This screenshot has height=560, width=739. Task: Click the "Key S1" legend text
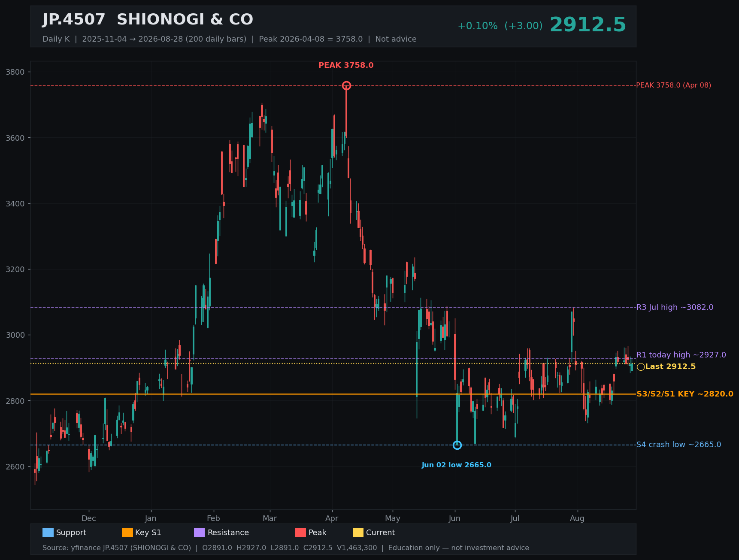148,533
